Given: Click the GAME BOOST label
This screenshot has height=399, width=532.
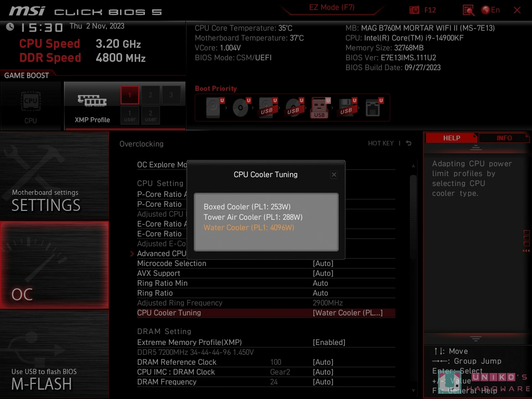Looking at the screenshot, I should (x=26, y=75).
